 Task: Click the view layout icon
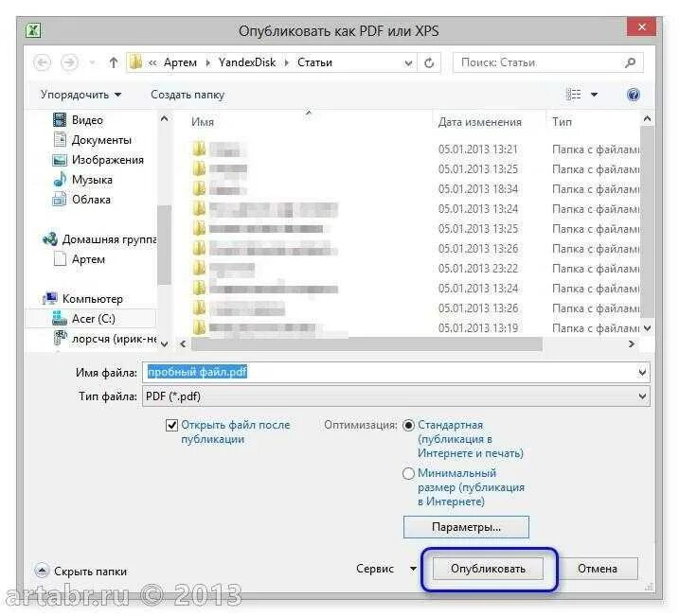click(574, 95)
